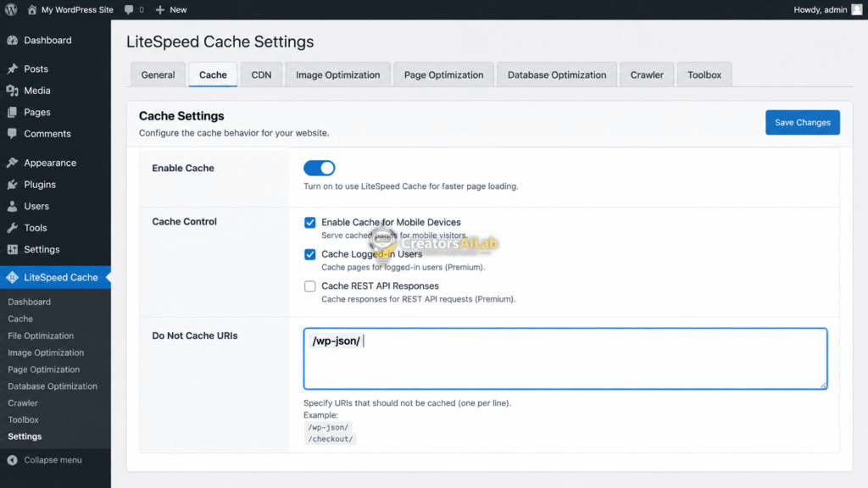Click the Cache Settings heading
The height and width of the screenshot is (488, 868).
181,115
